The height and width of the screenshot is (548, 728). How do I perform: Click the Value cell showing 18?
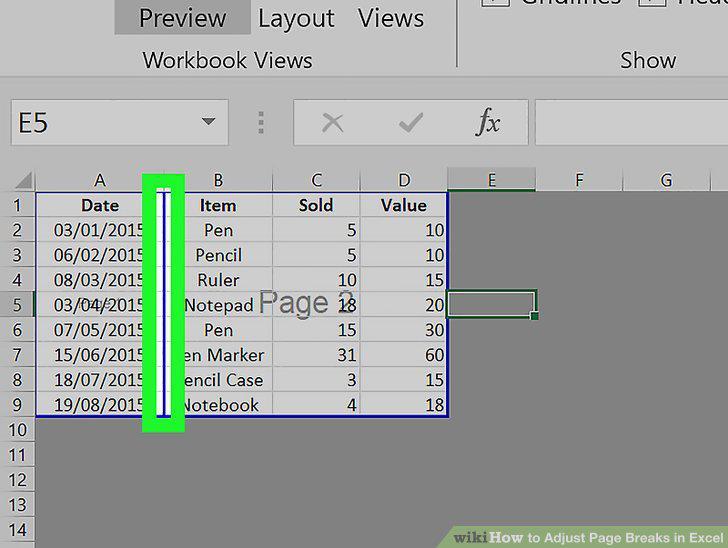[x=404, y=404]
